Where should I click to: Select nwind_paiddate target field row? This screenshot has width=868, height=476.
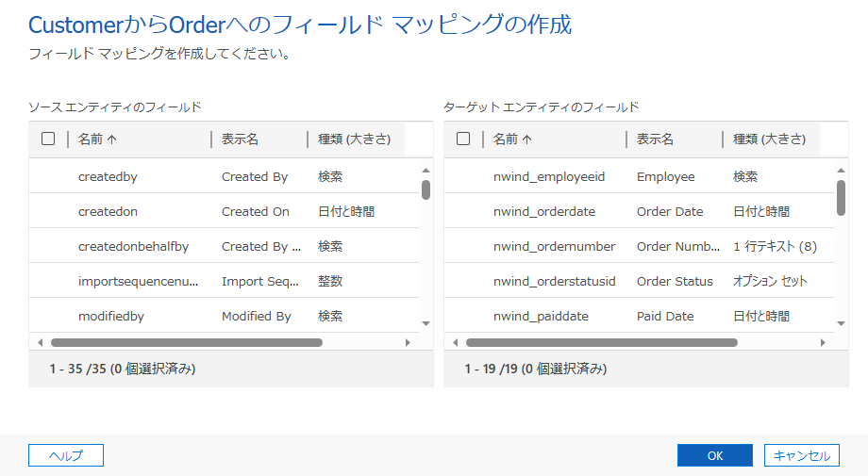(639, 316)
